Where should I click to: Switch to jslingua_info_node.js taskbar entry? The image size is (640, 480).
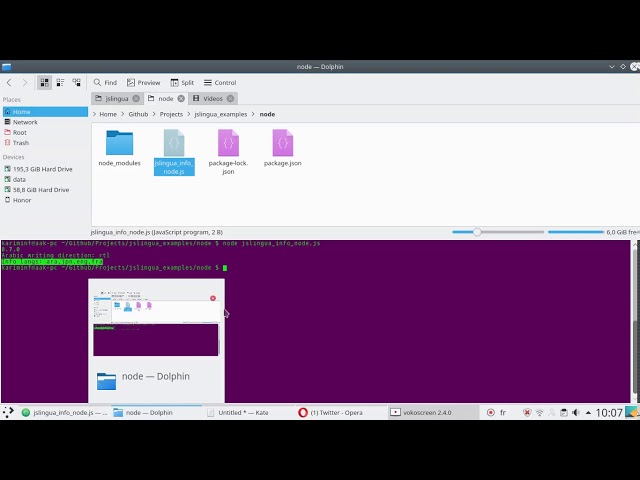(x=65, y=413)
